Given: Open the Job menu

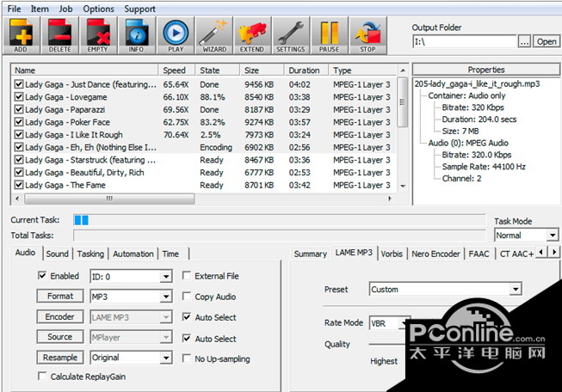Looking at the screenshot, I should 65,9.
